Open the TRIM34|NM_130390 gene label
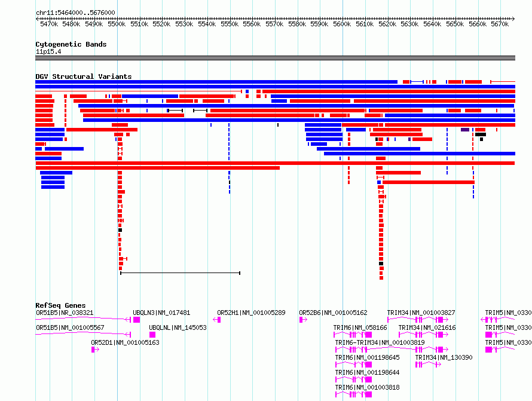 tap(444, 357)
